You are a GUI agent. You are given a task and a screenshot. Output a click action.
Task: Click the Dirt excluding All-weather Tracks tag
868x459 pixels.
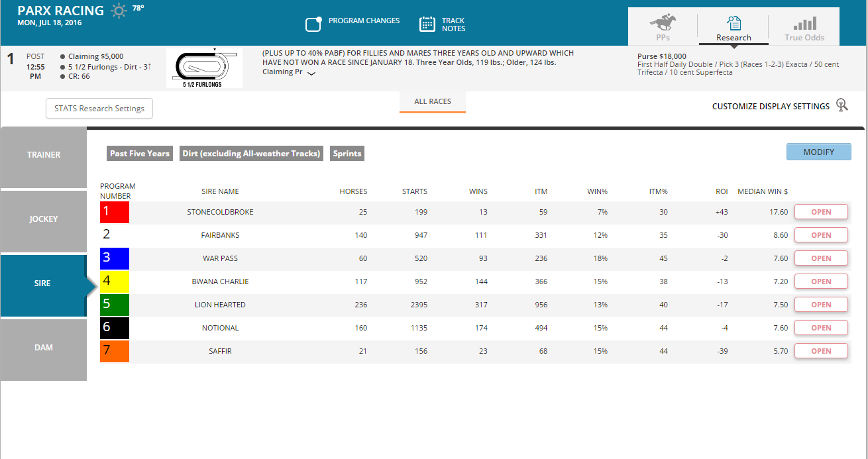coord(252,154)
